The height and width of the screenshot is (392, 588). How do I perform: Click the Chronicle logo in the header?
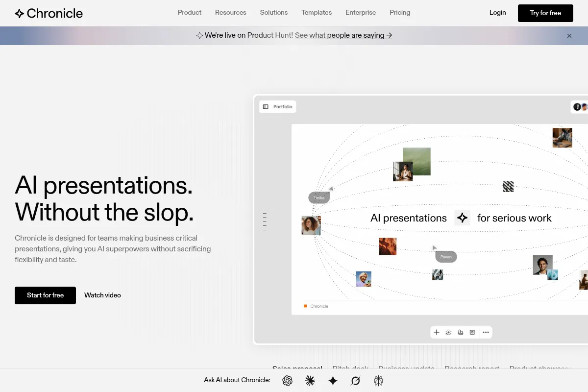pyautogui.click(x=49, y=13)
